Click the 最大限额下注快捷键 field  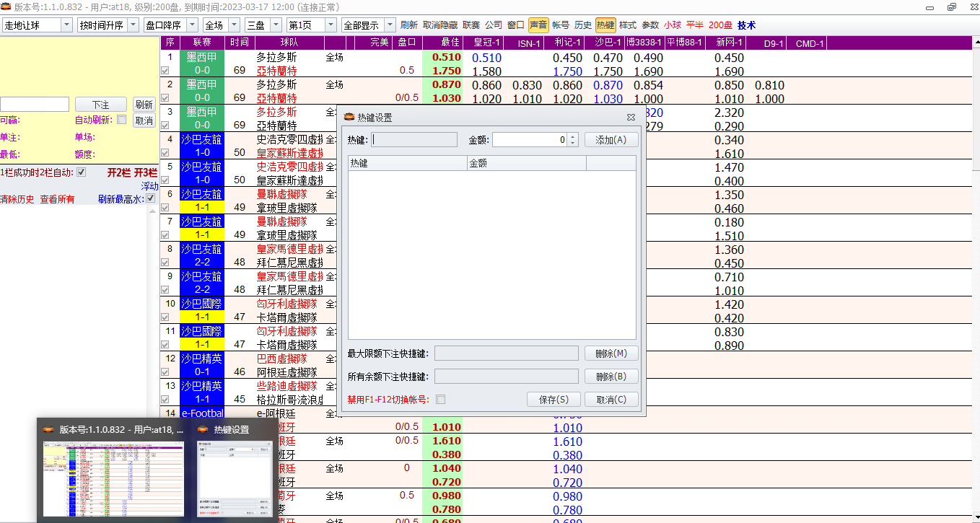[507, 353]
